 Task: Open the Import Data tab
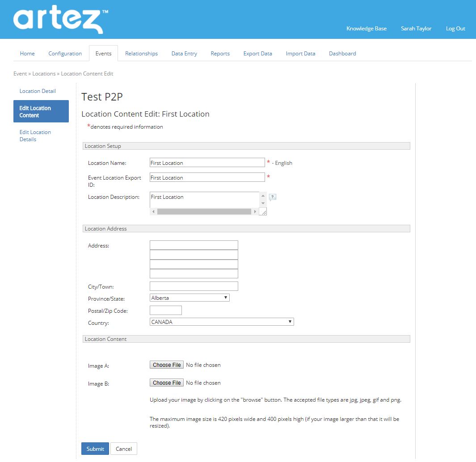(x=300, y=54)
